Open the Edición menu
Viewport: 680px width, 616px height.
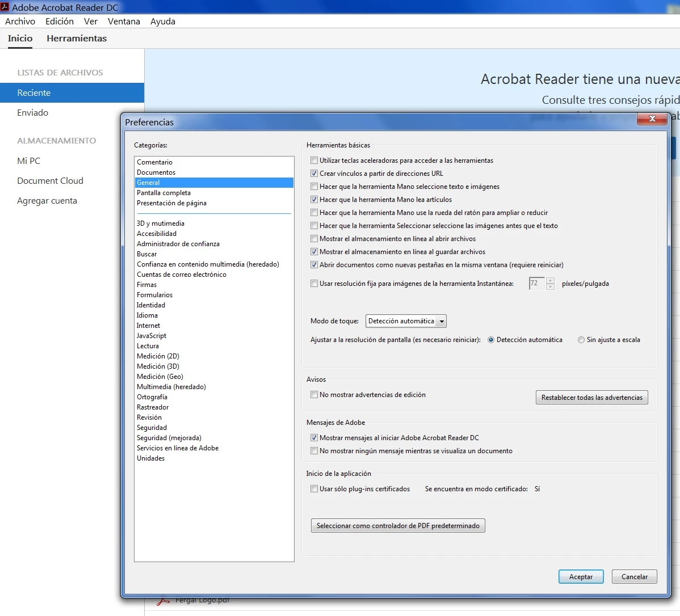pyautogui.click(x=60, y=21)
